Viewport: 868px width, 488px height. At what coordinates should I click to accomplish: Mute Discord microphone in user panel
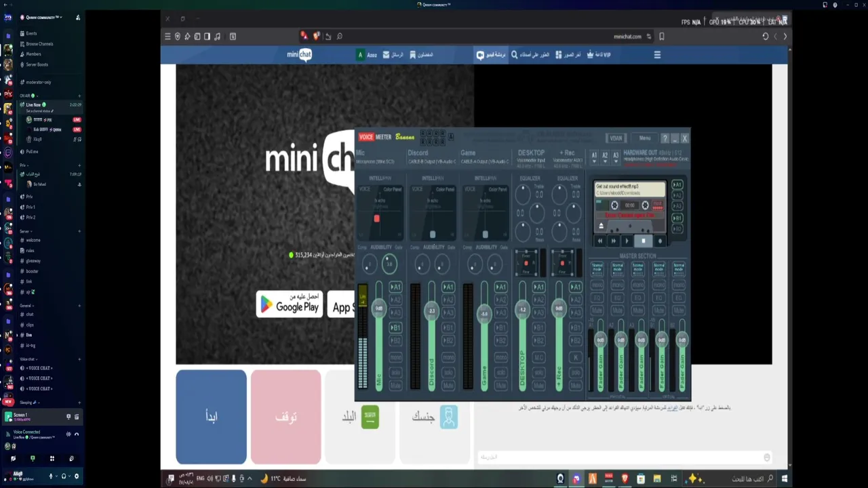tap(51, 476)
